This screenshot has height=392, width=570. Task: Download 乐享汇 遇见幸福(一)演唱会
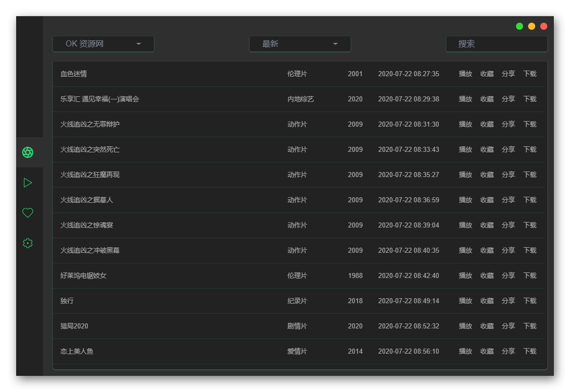[x=530, y=99]
